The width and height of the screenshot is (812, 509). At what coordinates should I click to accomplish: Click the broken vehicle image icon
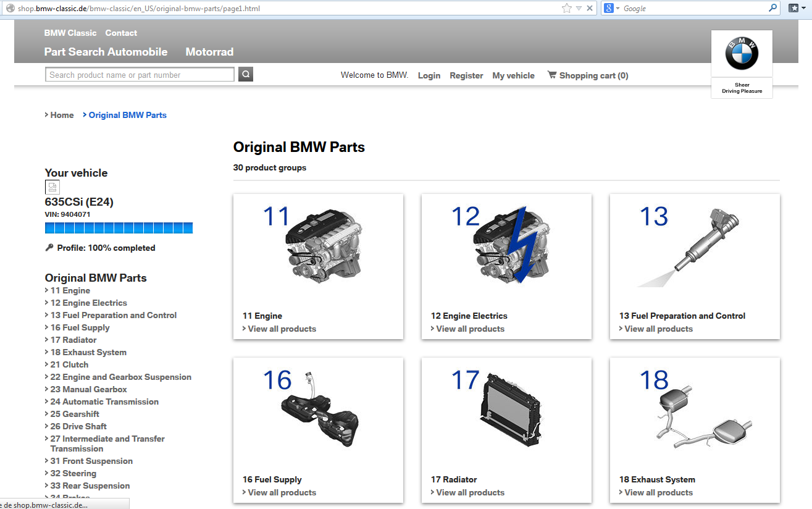pyautogui.click(x=52, y=188)
